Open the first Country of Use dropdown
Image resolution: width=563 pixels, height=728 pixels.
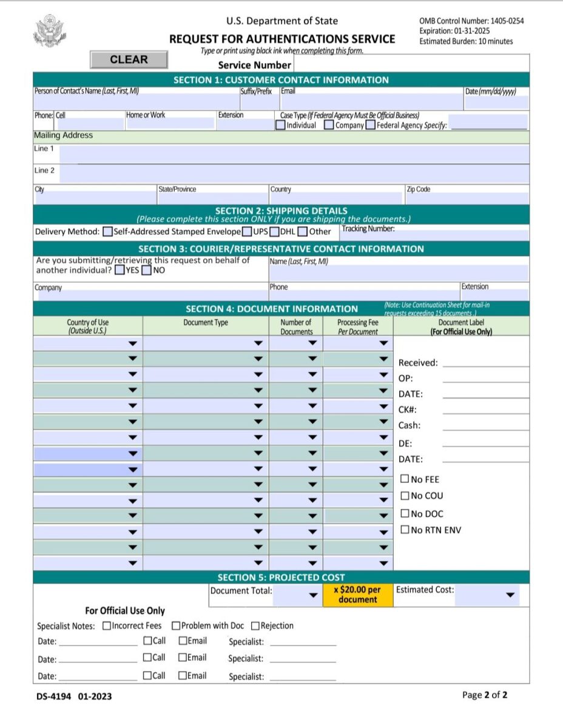132,342
